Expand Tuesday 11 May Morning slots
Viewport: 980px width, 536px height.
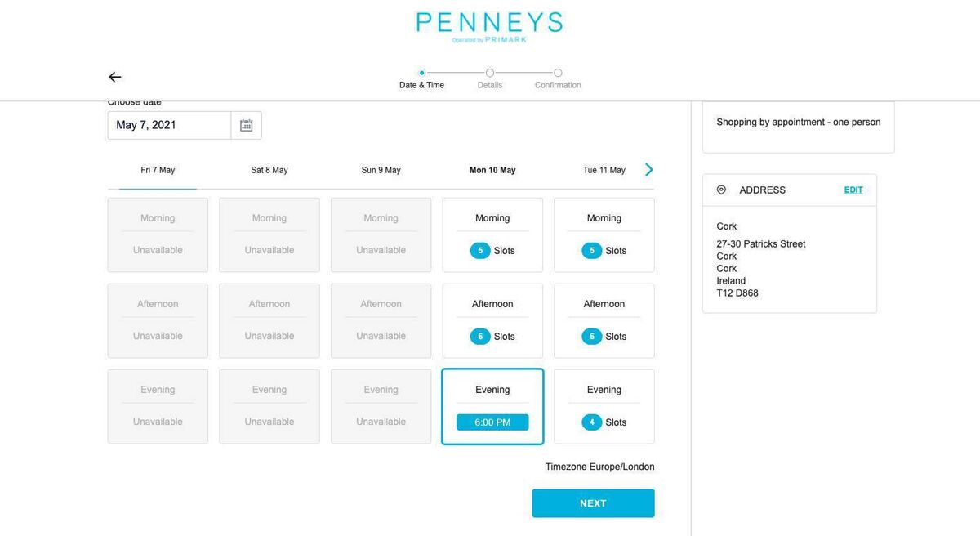604,235
